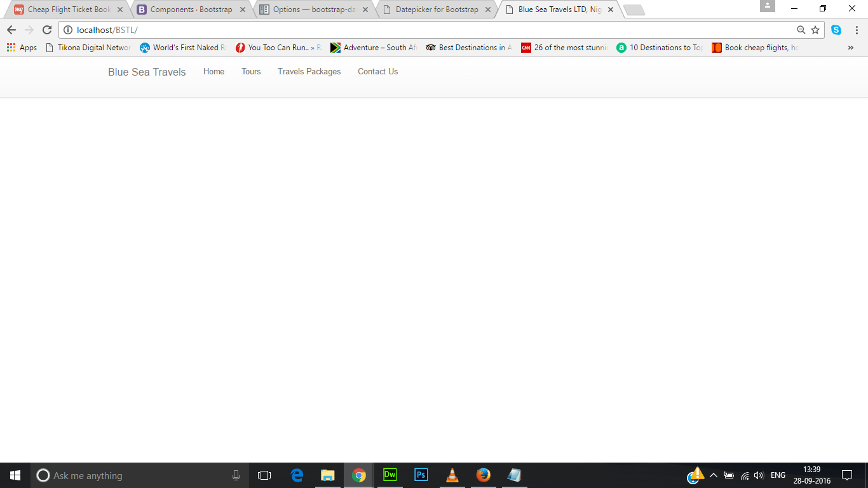The height and width of the screenshot is (488, 868).
Task: Open the Apps bookmark shortcut
Action: (x=22, y=48)
